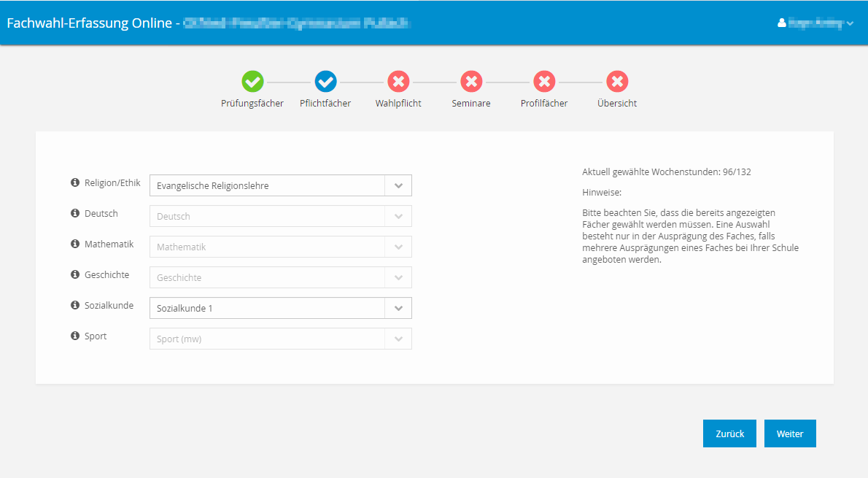
Task: Jump to the Übersicht step icon
Action: click(x=617, y=82)
